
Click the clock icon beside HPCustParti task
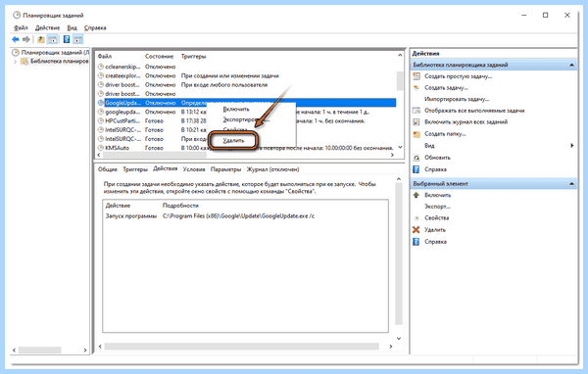tap(101, 120)
